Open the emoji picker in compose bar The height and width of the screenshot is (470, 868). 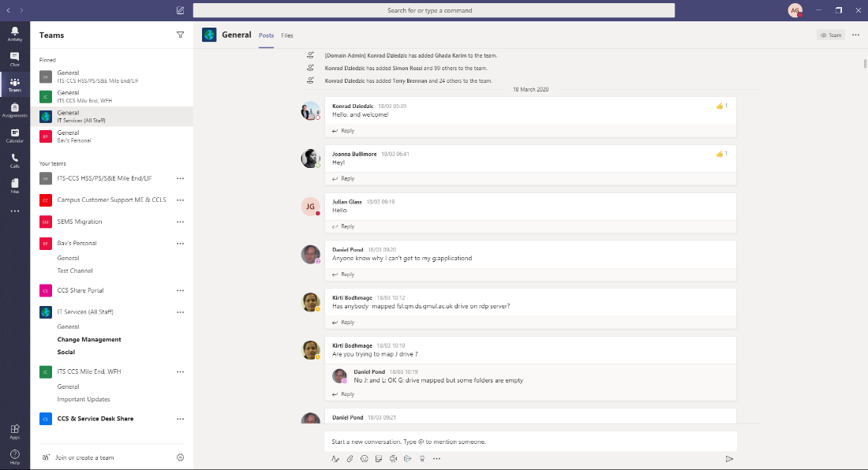pyautogui.click(x=364, y=458)
